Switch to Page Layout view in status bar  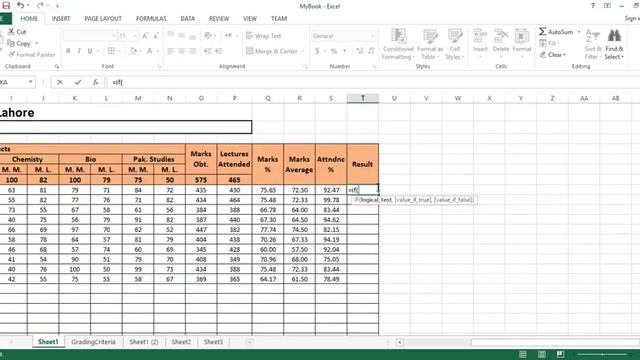542,354
